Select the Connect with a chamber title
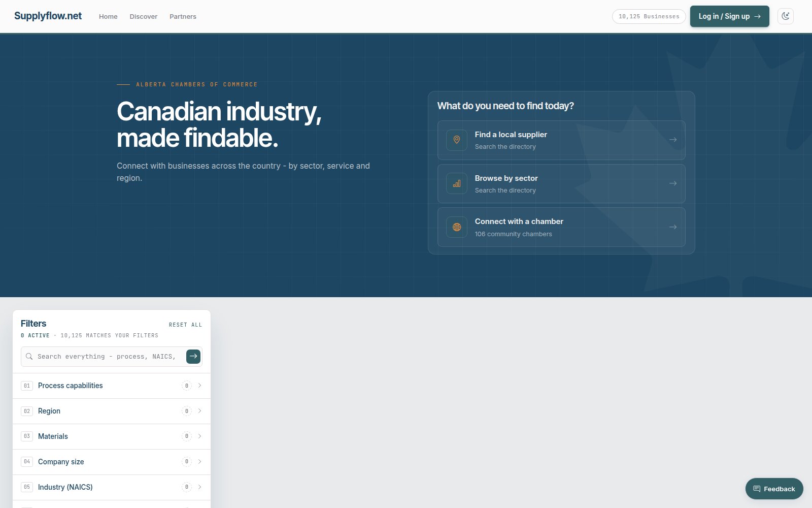The image size is (812, 508). click(x=519, y=221)
